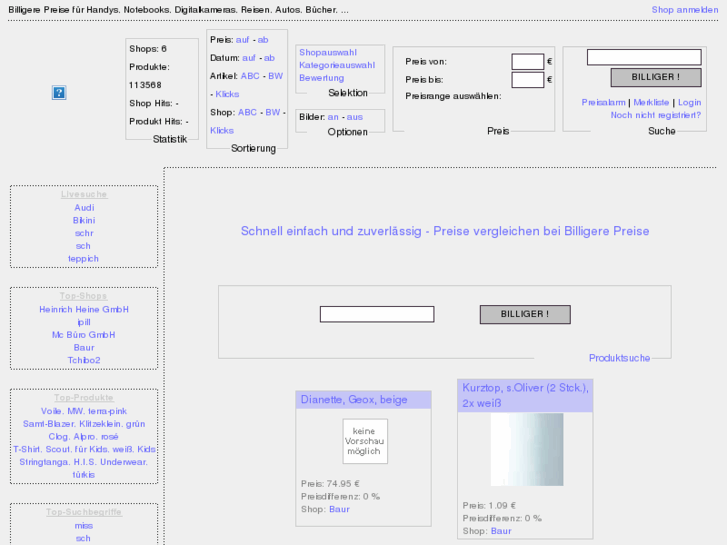Open the Login link

(x=689, y=103)
